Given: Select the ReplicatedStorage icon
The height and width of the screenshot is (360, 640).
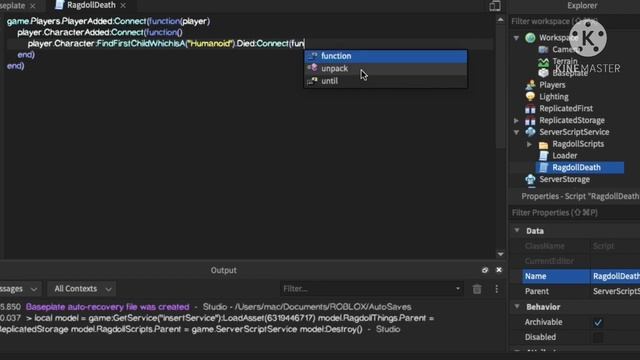Looking at the screenshot, I should [530, 120].
